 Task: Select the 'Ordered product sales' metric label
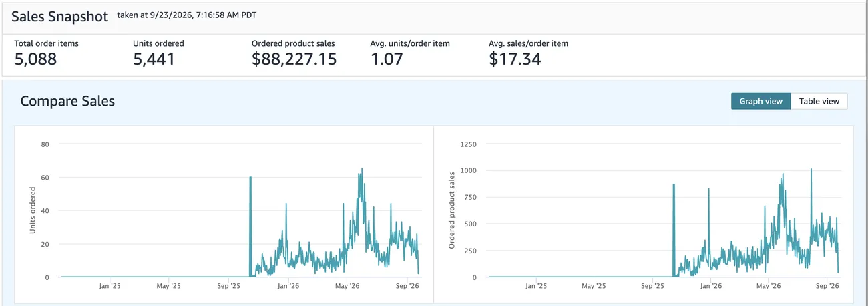pyautogui.click(x=293, y=43)
